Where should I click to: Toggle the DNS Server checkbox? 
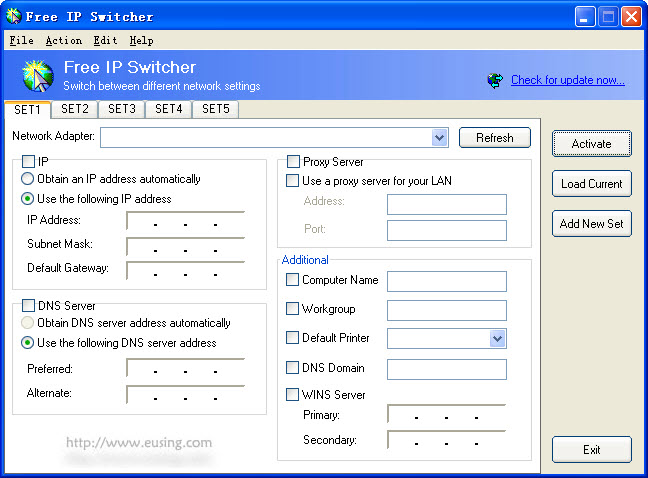click(28, 306)
